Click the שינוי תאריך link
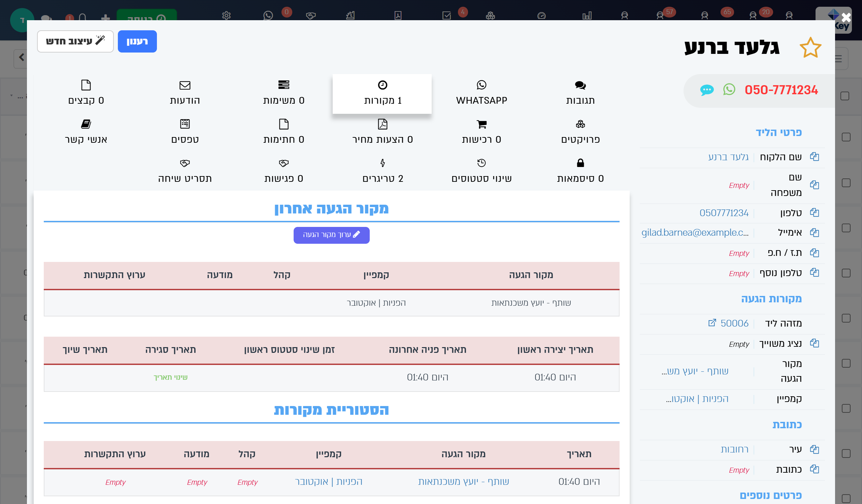This screenshot has height=504, width=862. (170, 377)
